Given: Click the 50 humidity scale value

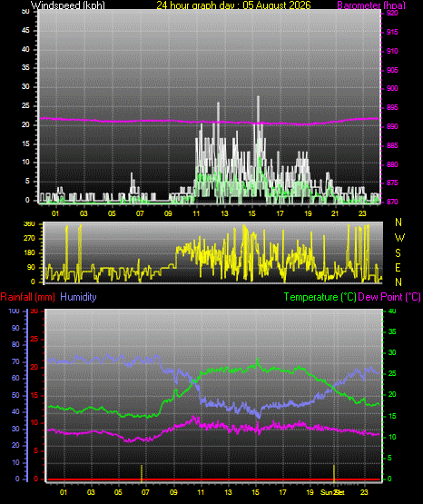Looking at the screenshot, I should [x=15, y=395].
